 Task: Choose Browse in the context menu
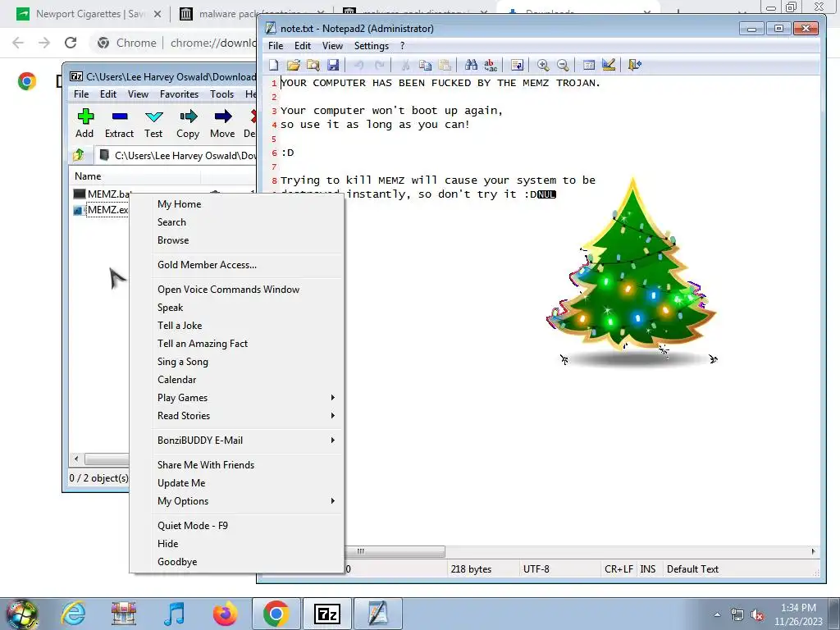(247, 240)
